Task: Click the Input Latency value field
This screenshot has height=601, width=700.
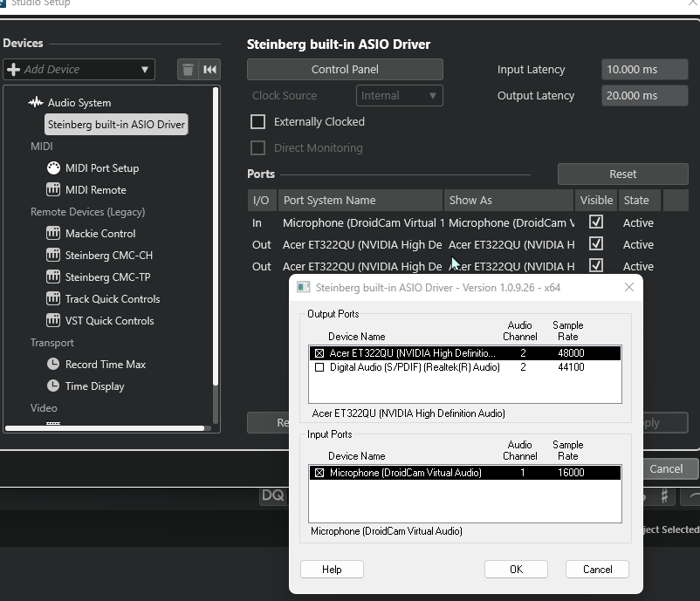Action: tap(645, 70)
